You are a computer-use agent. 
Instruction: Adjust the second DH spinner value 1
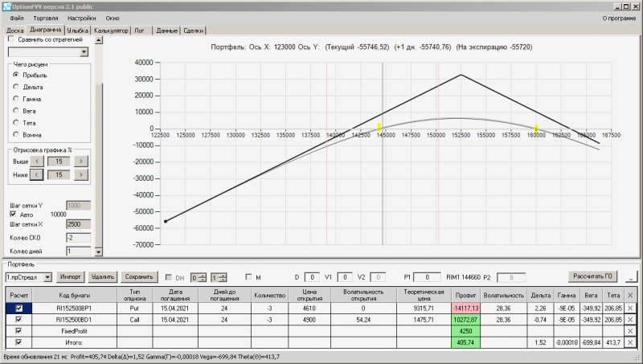pos(219,278)
